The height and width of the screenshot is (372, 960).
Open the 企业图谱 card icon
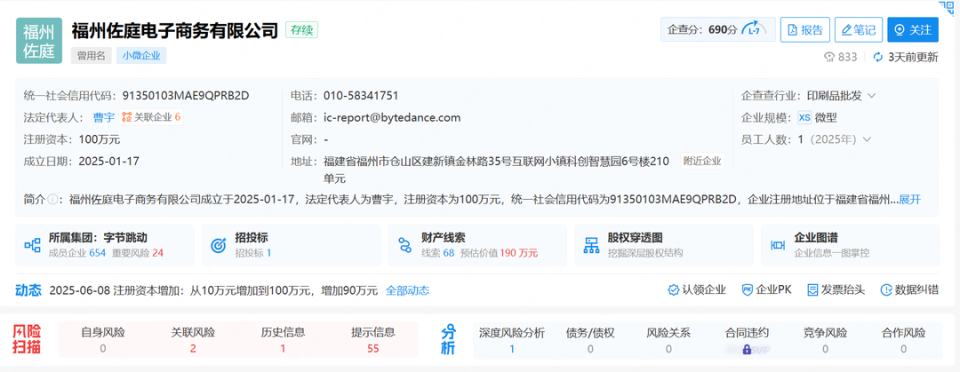[778, 245]
